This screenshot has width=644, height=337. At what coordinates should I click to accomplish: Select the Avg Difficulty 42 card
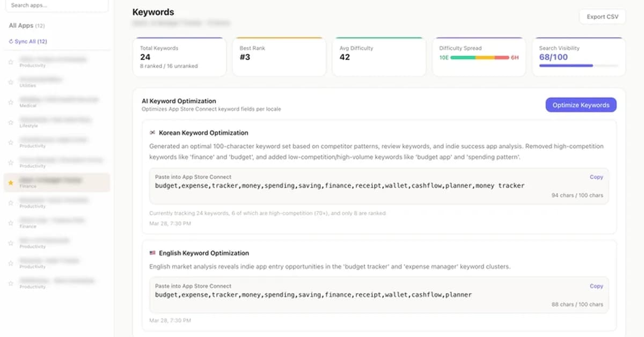tap(379, 57)
